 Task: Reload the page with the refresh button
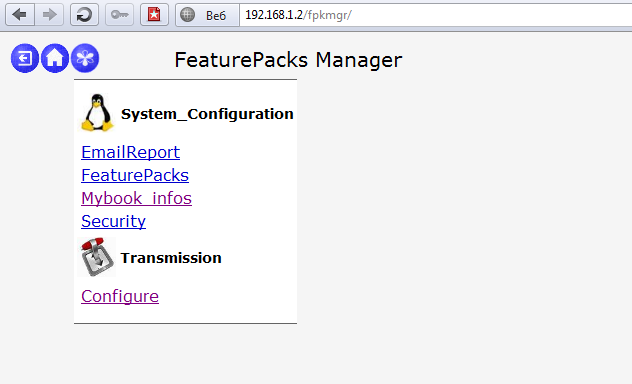pyautogui.click(x=84, y=15)
